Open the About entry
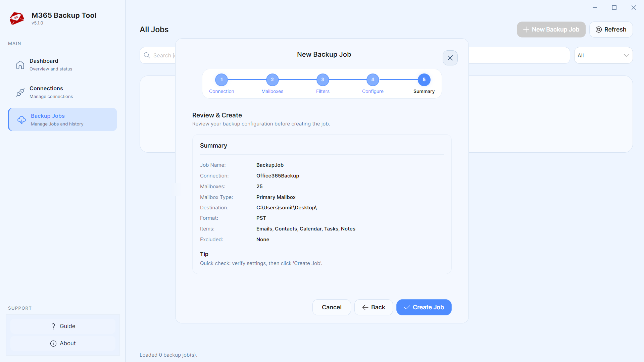 63,343
